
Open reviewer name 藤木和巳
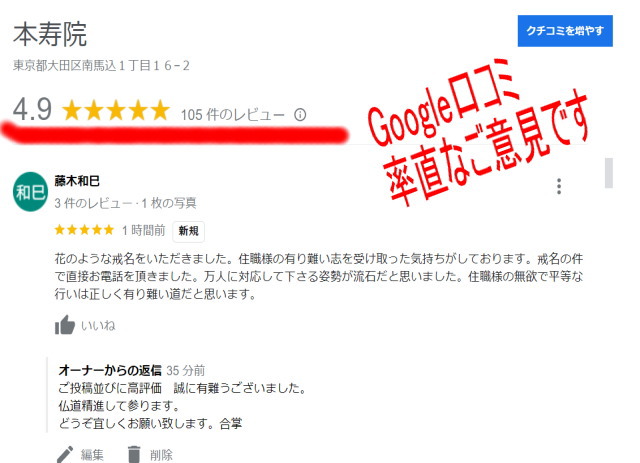[77, 181]
